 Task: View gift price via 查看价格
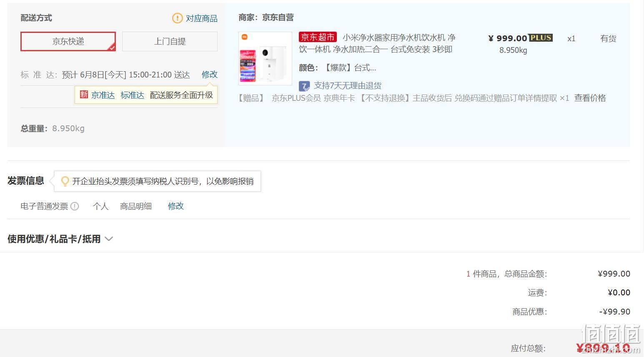click(x=590, y=98)
